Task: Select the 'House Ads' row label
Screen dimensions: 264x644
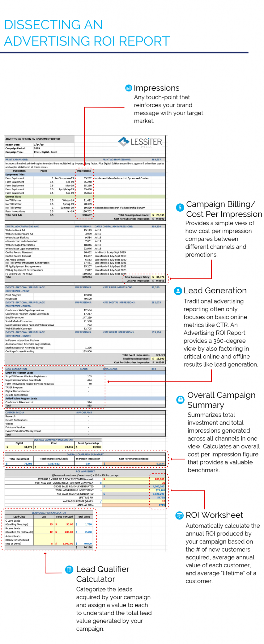Action: click(11, 299)
